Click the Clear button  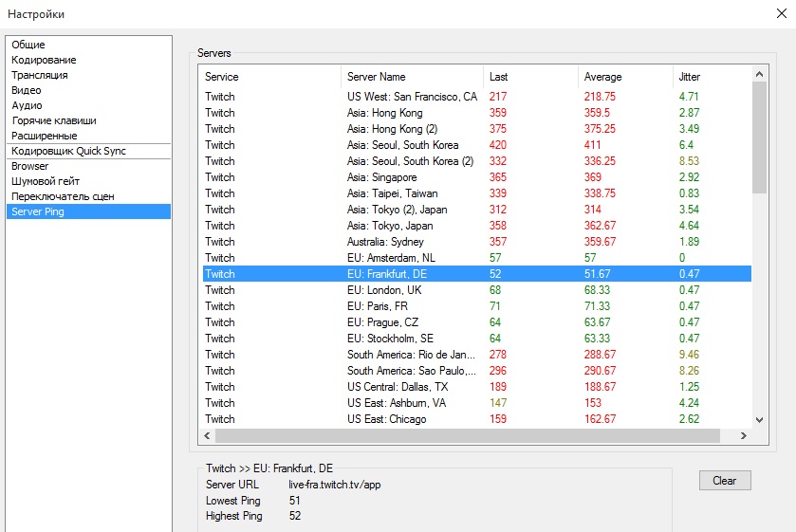724,481
